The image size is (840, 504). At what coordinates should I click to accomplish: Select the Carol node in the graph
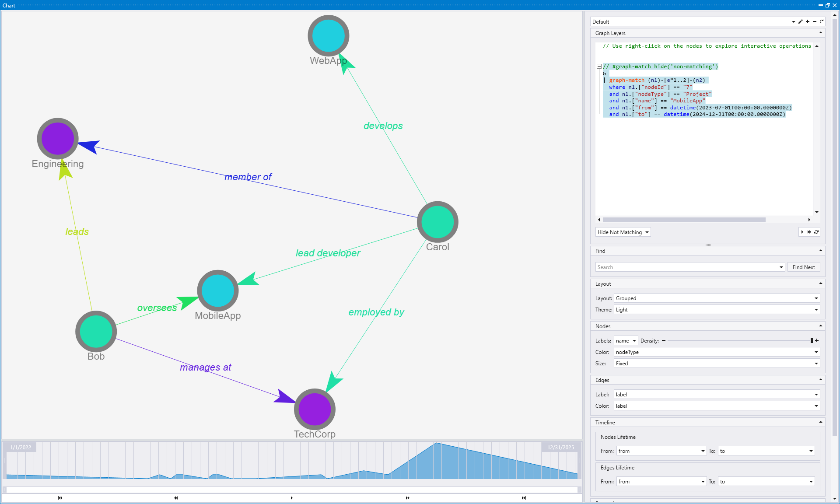pos(437,222)
